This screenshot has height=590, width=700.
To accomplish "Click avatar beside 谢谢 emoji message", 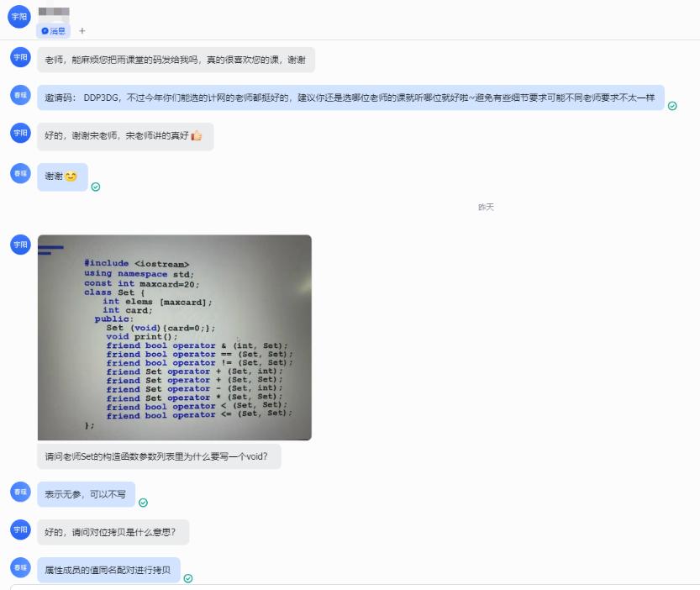I will tap(20, 173).
